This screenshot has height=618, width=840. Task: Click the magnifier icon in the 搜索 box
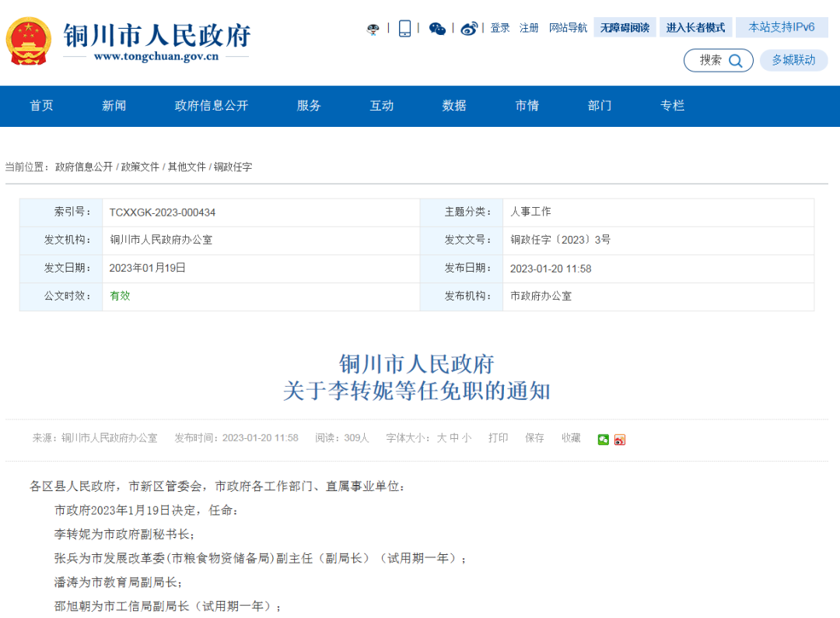coord(736,61)
